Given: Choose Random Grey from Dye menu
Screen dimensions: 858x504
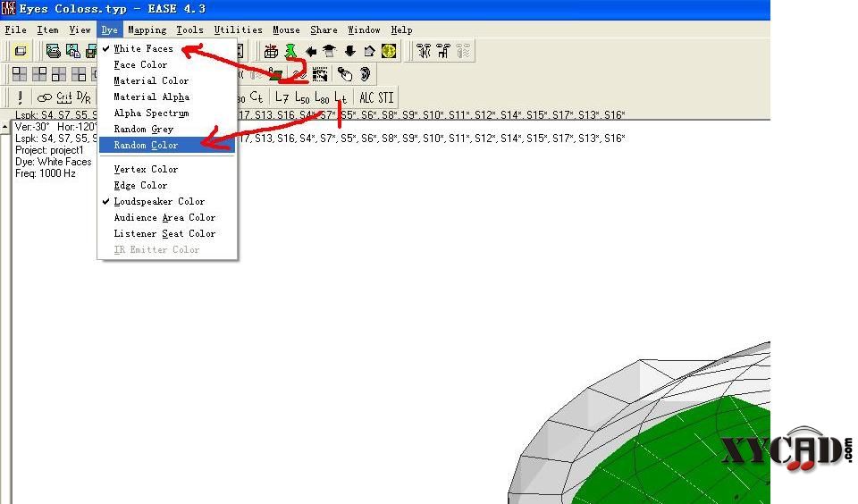Looking at the screenshot, I should [167, 130].
